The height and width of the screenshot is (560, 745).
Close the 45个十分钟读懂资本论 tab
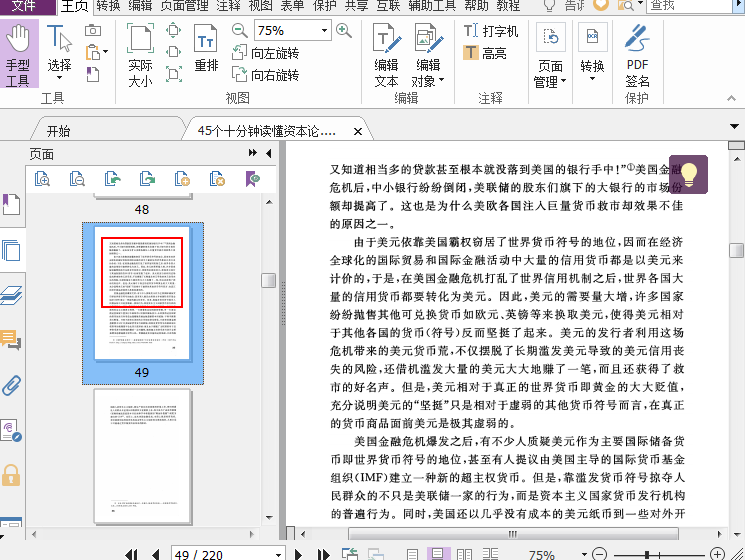[358, 132]
